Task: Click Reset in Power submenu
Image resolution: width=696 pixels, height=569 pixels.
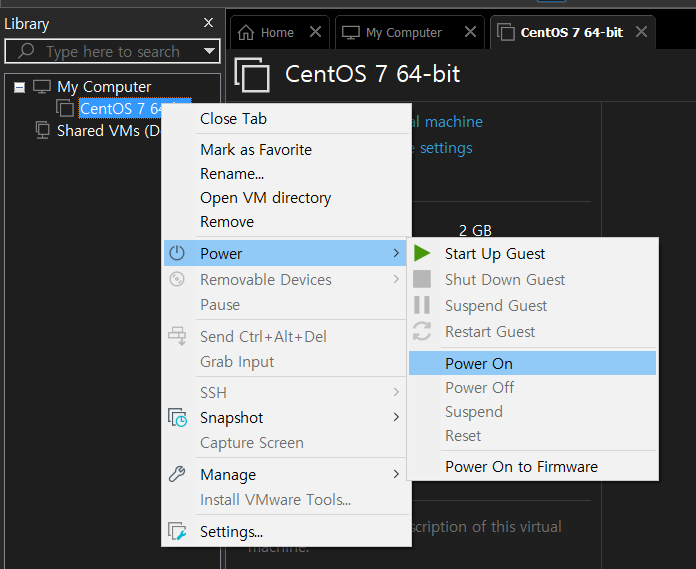Action: tap(532, 435)
